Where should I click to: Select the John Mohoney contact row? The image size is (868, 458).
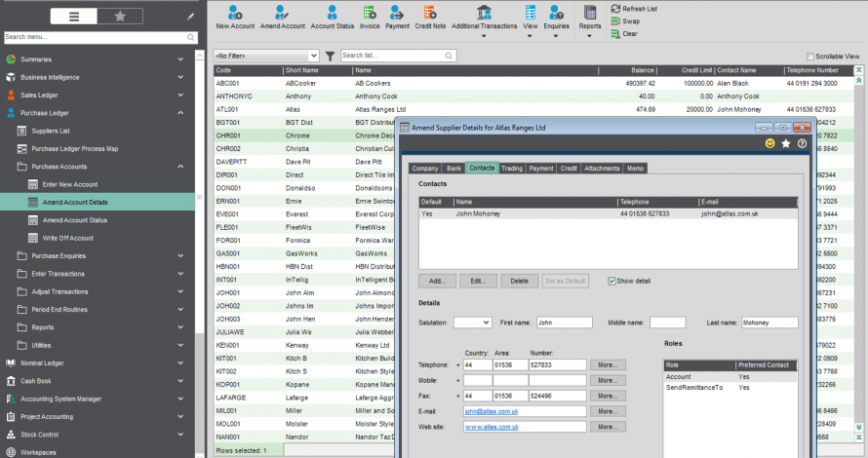click(x=608, y=214)
